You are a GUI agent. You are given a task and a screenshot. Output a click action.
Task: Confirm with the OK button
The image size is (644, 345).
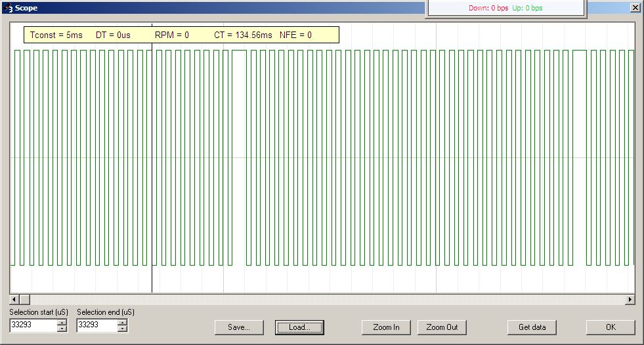click(x=611, y=327)
